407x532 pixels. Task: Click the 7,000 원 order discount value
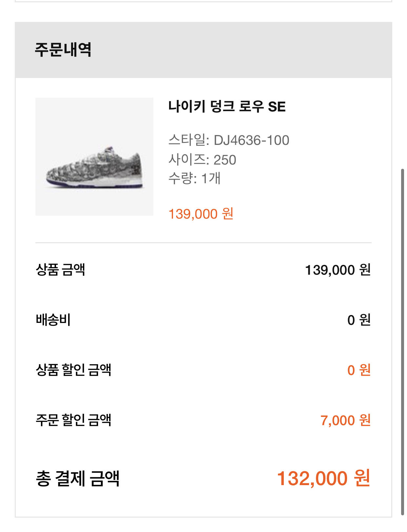coord(345,420)
